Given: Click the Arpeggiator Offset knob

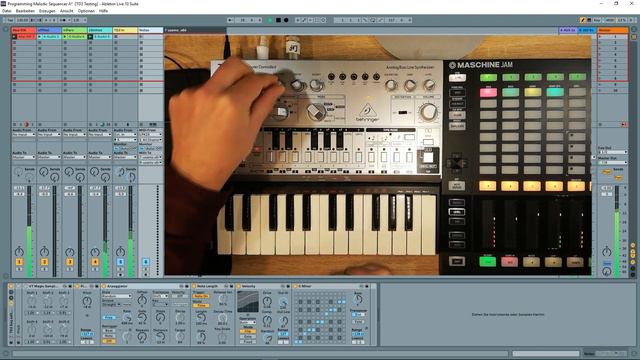Looking at the screenshot, I should click(x=142, y=300).
